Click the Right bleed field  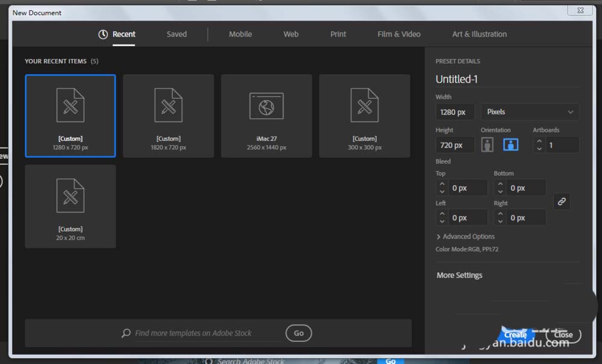(x=526, y=217)
